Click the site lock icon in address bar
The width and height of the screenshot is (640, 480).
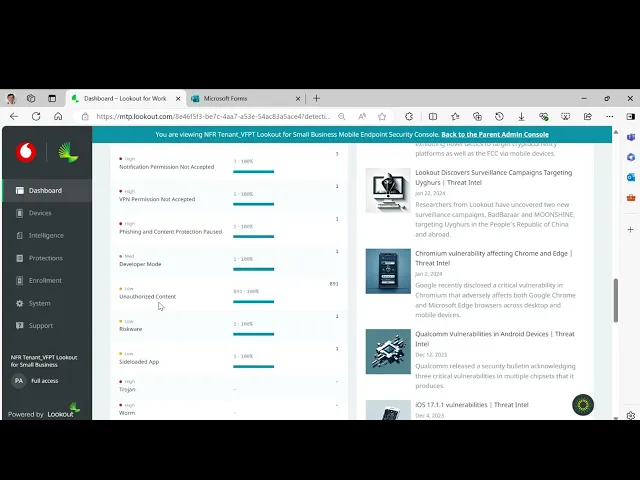(x=85, y=117)
